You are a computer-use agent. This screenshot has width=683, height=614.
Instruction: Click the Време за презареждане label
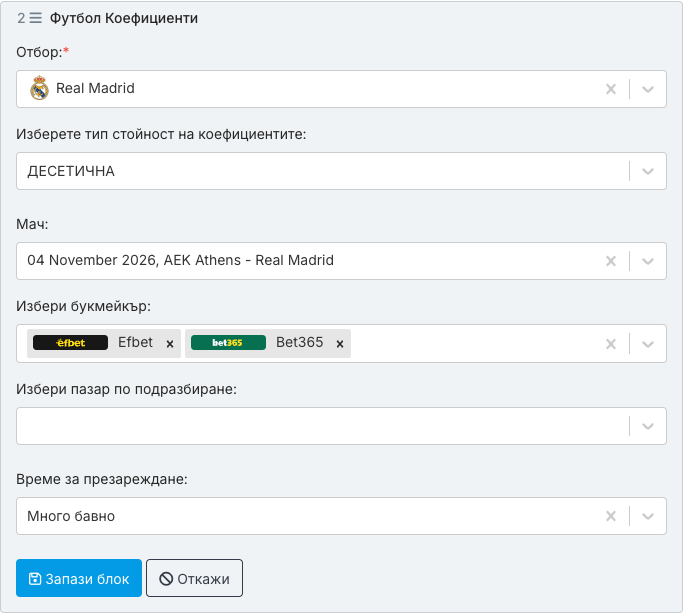click(102, 479)
